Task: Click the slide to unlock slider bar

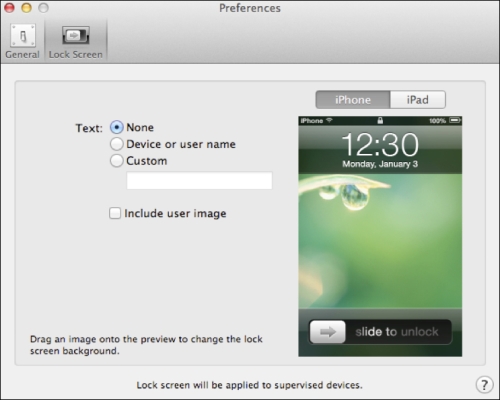Action: (x=380, y=332)
